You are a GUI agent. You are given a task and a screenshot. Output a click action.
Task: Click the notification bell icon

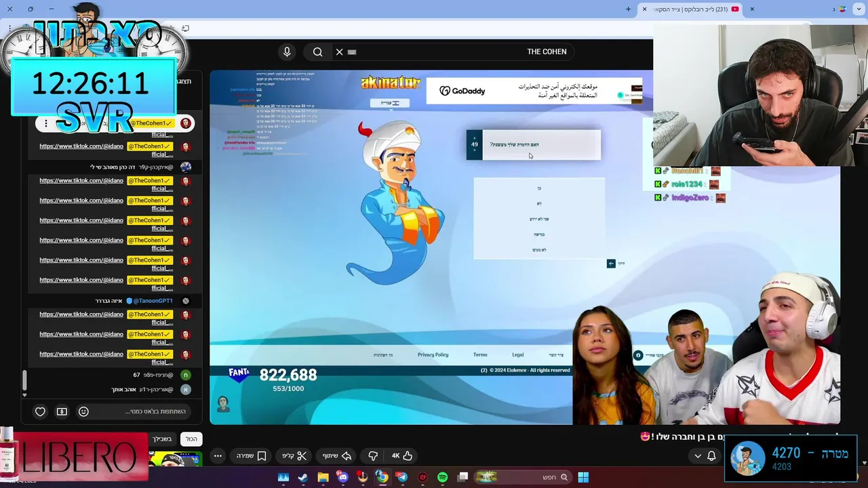[711, 456]
